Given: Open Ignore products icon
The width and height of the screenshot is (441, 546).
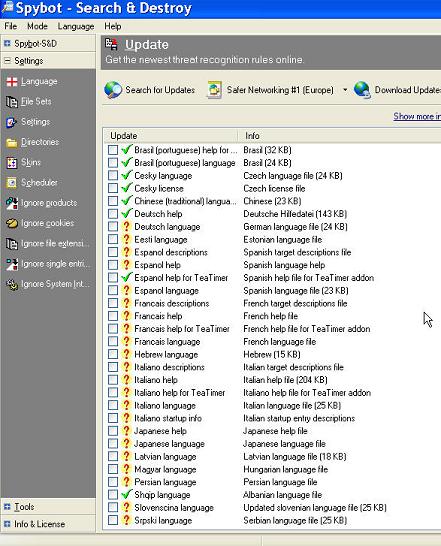Looking at the screenshot, I should tap(12, 203).
